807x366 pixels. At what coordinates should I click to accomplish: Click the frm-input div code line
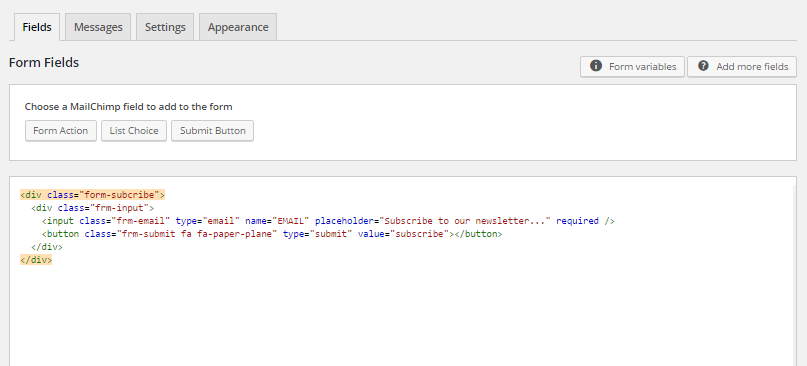(x=93, y=208)
